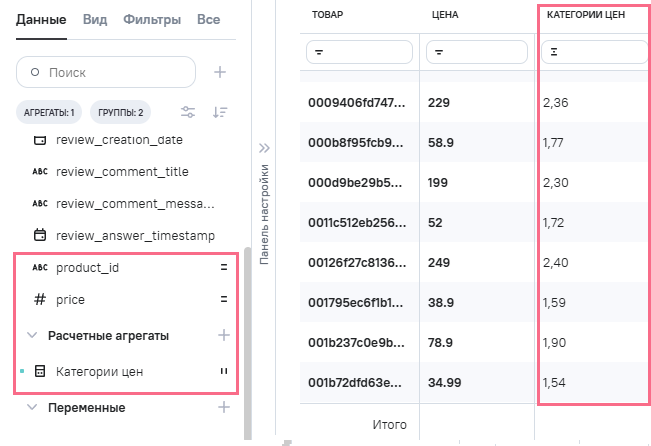Collapse the Переменные section
The width and height of the screenshot is (651, 446).
point(32,408)
